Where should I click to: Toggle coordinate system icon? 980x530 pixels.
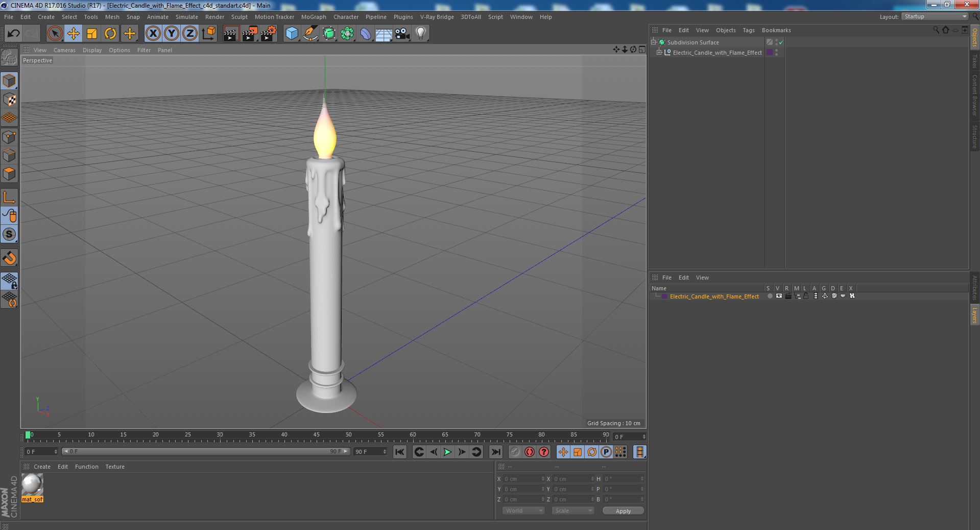[x=208, y=34]
